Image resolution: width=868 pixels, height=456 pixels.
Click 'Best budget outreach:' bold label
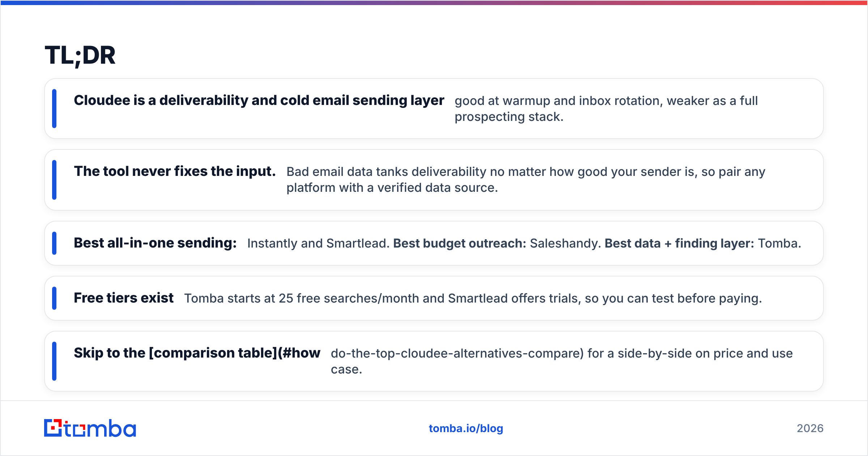point(460,243)
